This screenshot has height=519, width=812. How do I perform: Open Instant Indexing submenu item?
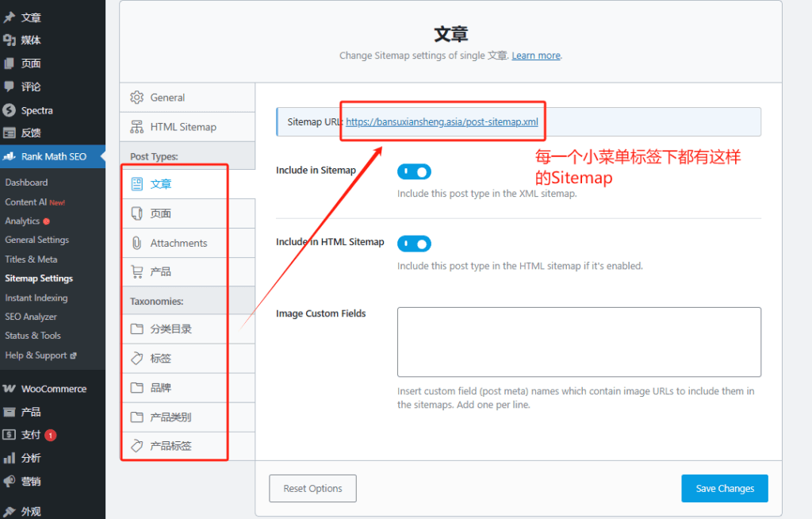[36, 298]
